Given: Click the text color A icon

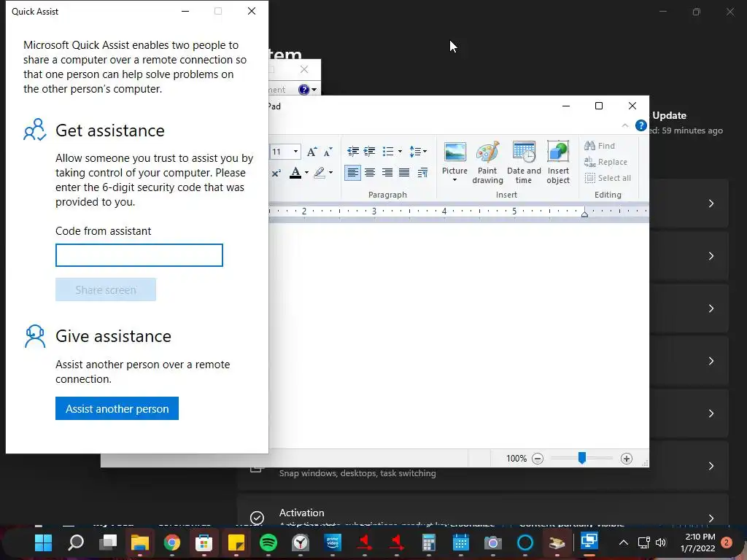Looking at the screenshot, I should 295,173.
